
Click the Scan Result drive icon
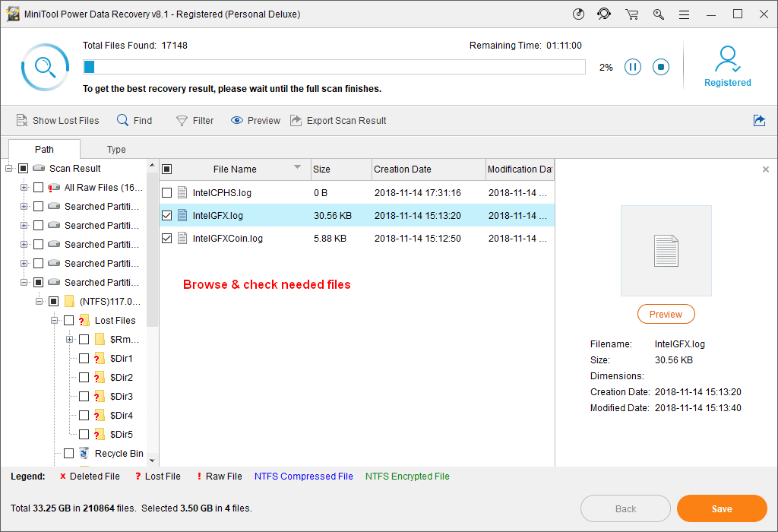click(39, 168)
